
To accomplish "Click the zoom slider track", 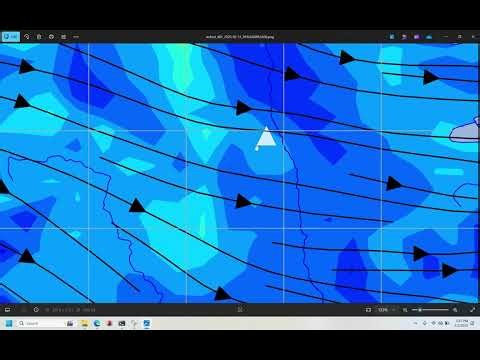I will point(430,310).
